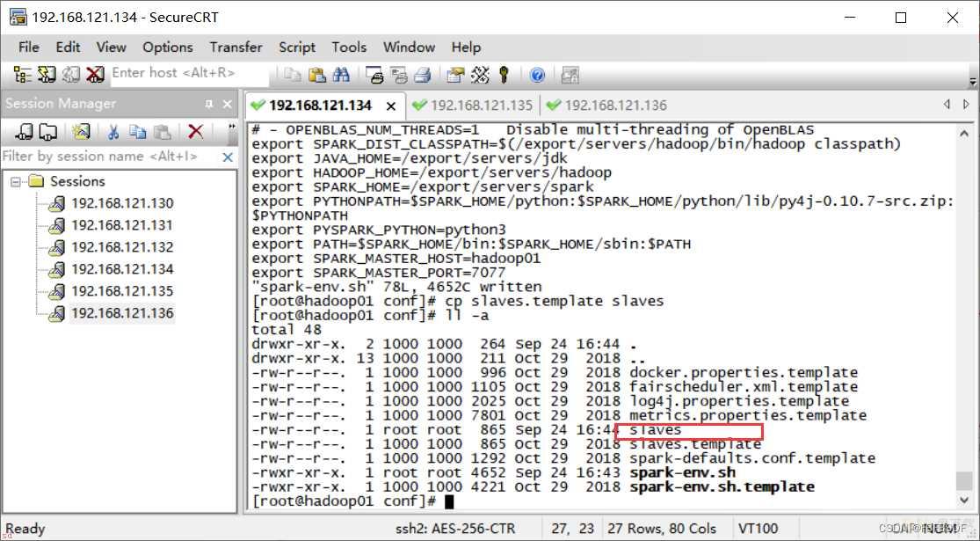980x541 pixels.
Task: Click New Folder icon in Session Manager
Action: point(47,131)
